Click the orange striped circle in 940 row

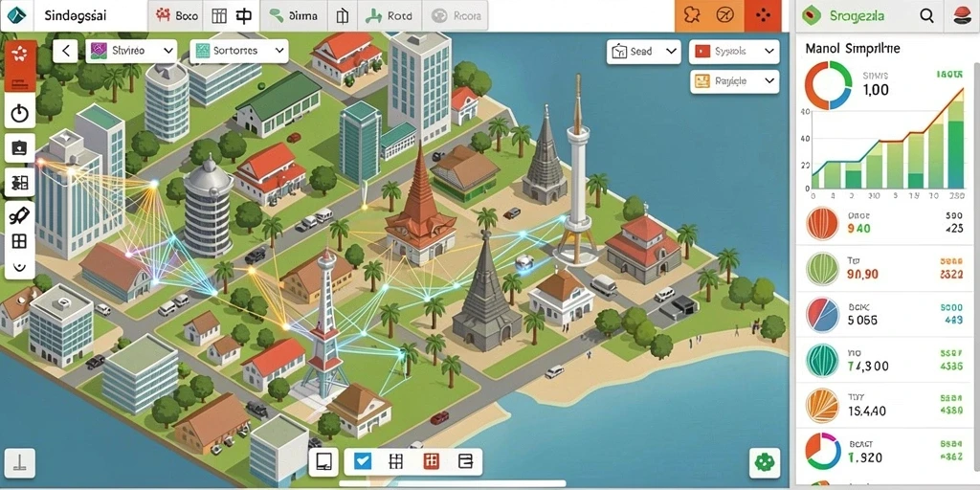[x=822, y=224]
